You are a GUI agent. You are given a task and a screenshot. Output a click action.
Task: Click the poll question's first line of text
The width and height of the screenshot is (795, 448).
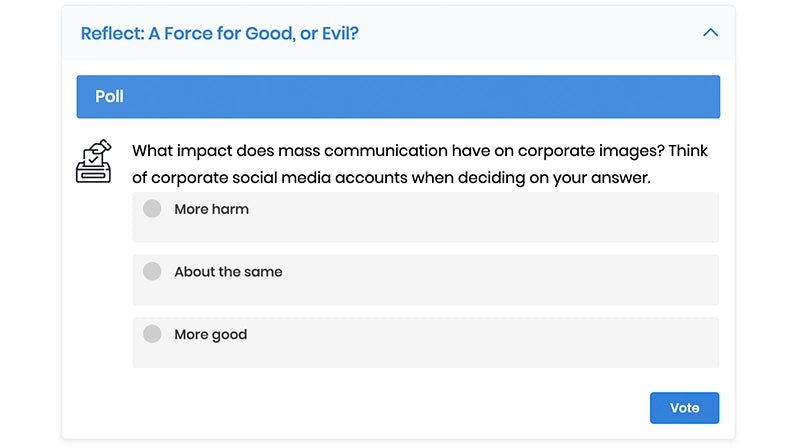419,152
